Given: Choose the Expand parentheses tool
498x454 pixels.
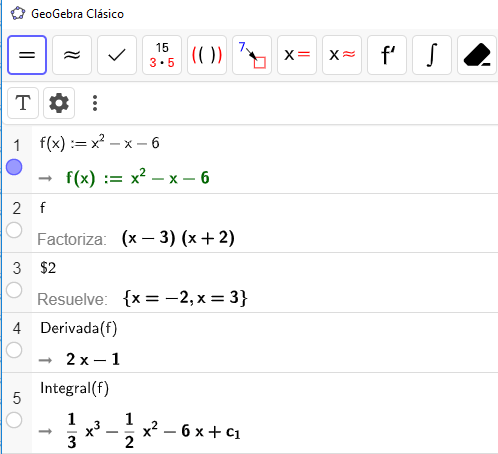Looking at the screenshot, I should [x=207, y=55].
